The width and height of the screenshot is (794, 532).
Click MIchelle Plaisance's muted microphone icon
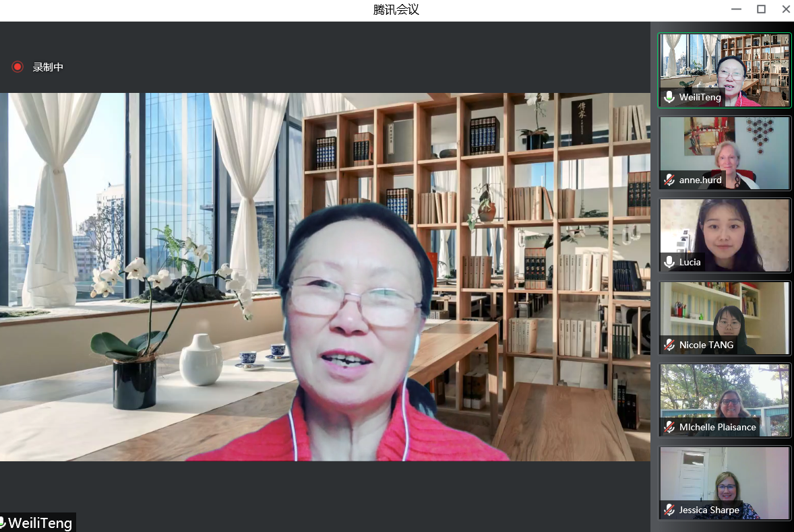[669, 428]
